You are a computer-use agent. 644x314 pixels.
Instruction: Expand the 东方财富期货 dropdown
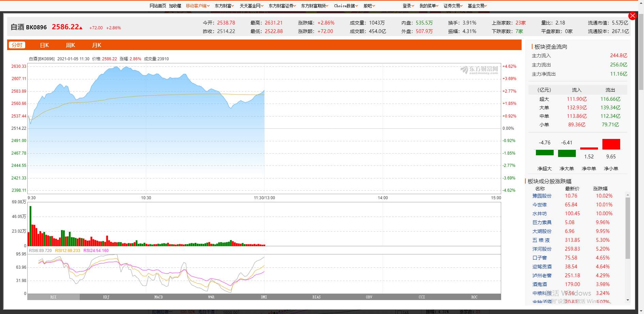(x=315, y=6)
